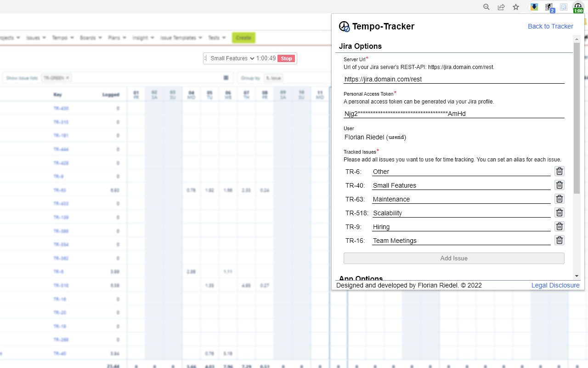Open Tempo-Tracker extension icon in browser toolbar
Image resolution: width=588 pixels, height=368 pixels.
click(x=578, y=7)
